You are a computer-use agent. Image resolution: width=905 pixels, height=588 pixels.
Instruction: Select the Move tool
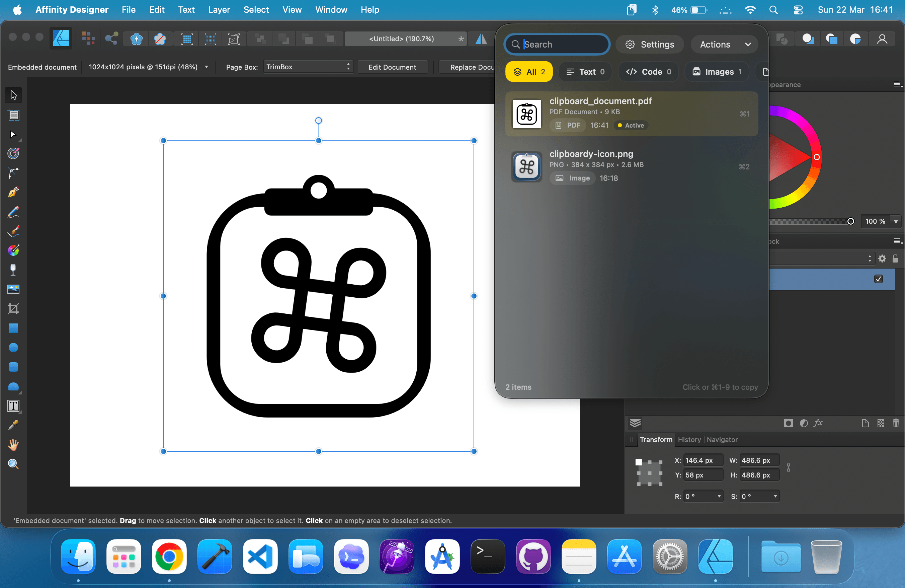point(13,95)
